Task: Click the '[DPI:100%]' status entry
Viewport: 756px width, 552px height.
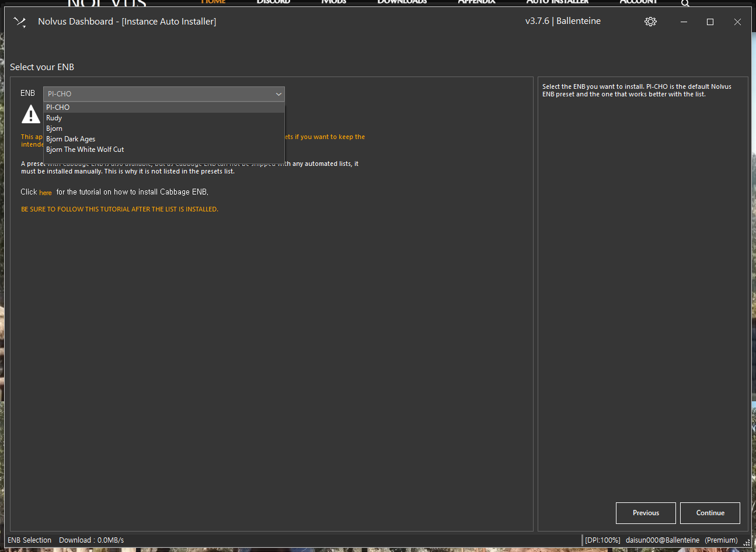Action: click(602, 540)
